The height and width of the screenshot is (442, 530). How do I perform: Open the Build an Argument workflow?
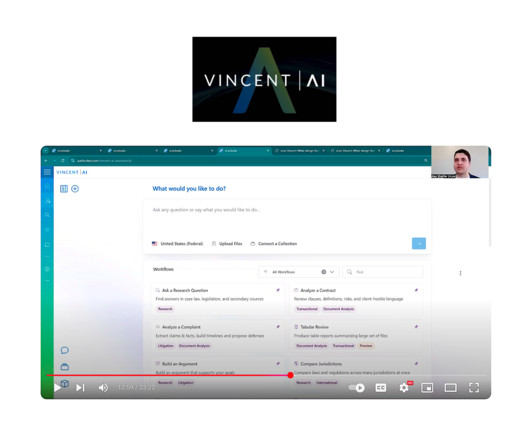(x=217, y=372)
